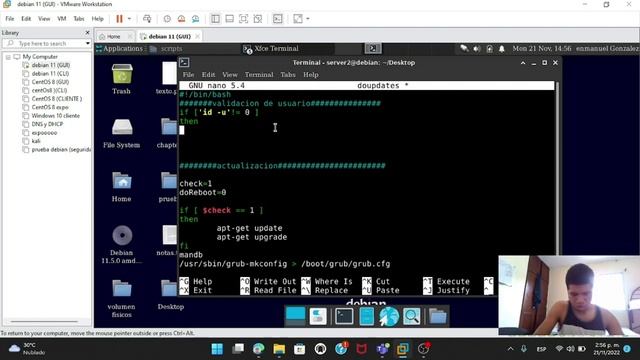
Task: Open stretch guest options dropdown
Action: [x=308, y=19]
